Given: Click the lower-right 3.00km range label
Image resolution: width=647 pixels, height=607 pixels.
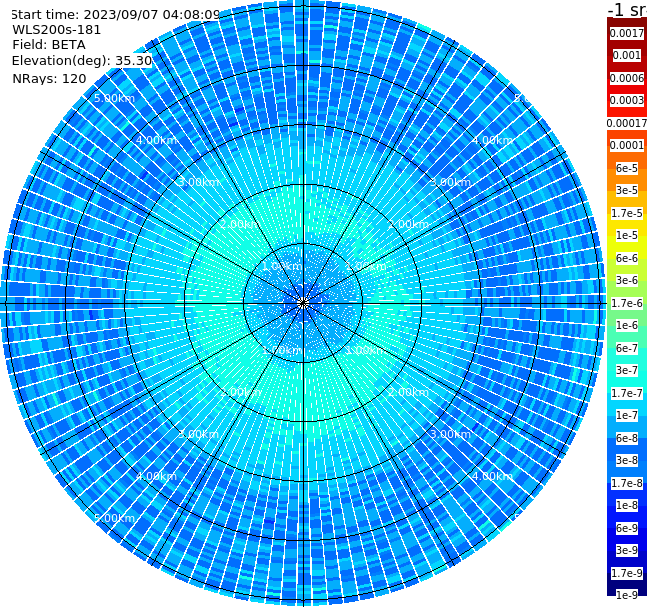Looking at the screenshot, I should [451, 434].
